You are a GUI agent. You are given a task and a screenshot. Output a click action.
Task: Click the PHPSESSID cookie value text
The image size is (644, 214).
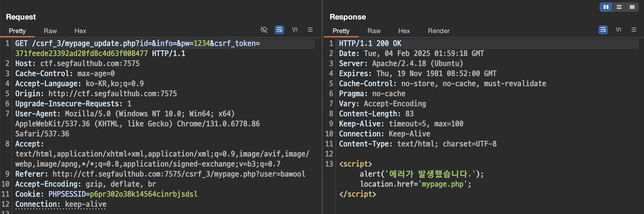coord(144,194)
